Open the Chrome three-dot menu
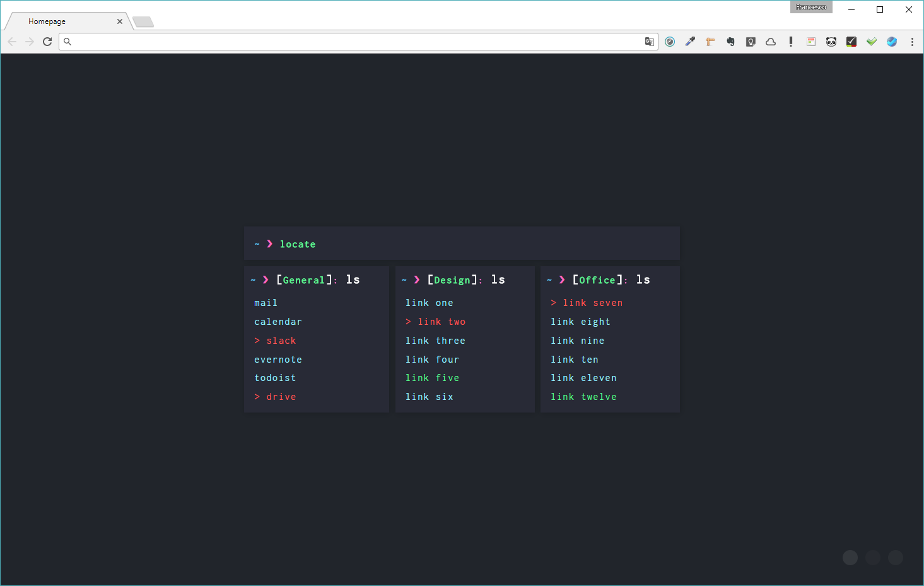The image size is (924, 586). (912, 42)
